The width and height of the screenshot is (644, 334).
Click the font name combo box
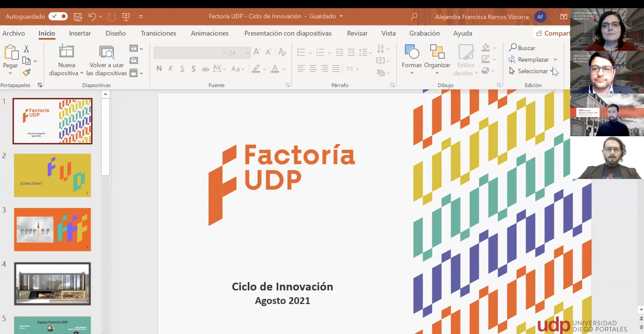coord(190,53)
